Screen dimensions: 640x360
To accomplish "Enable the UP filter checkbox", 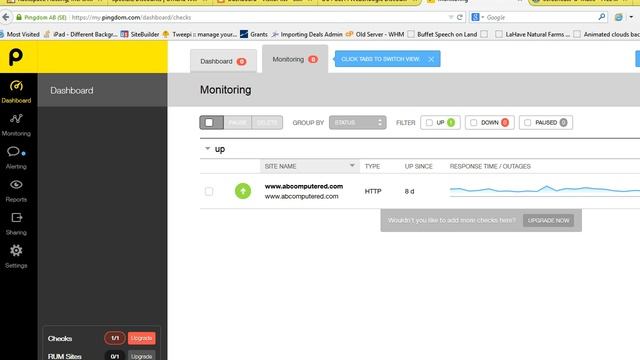I will (429, 122).
